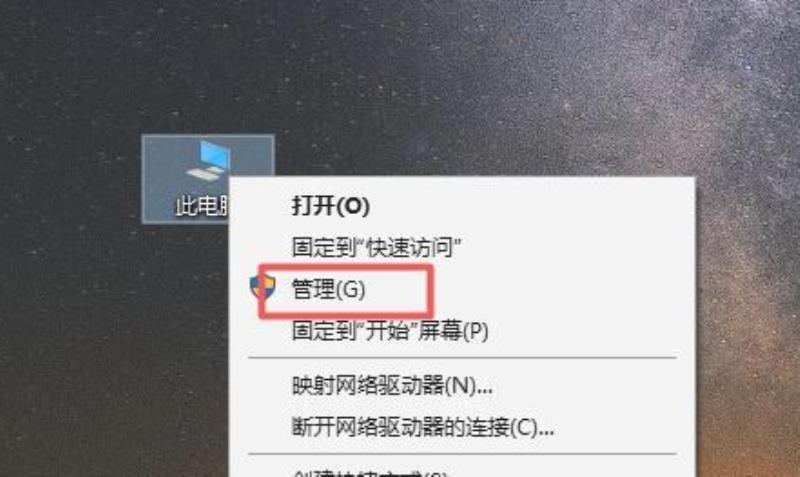This screenshot has width=800, height=477.
Task: Choose 打开(O) from the context menu
Action: tap(330, 206)
